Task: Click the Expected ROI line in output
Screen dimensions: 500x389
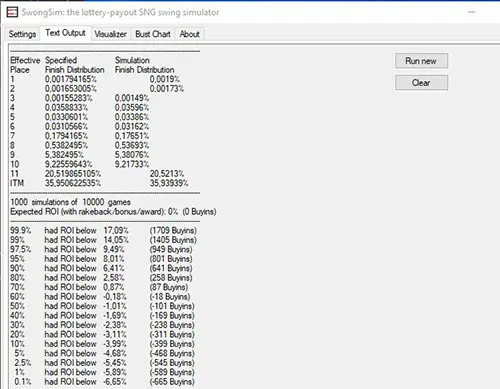Action: click(x=113, y=212)
